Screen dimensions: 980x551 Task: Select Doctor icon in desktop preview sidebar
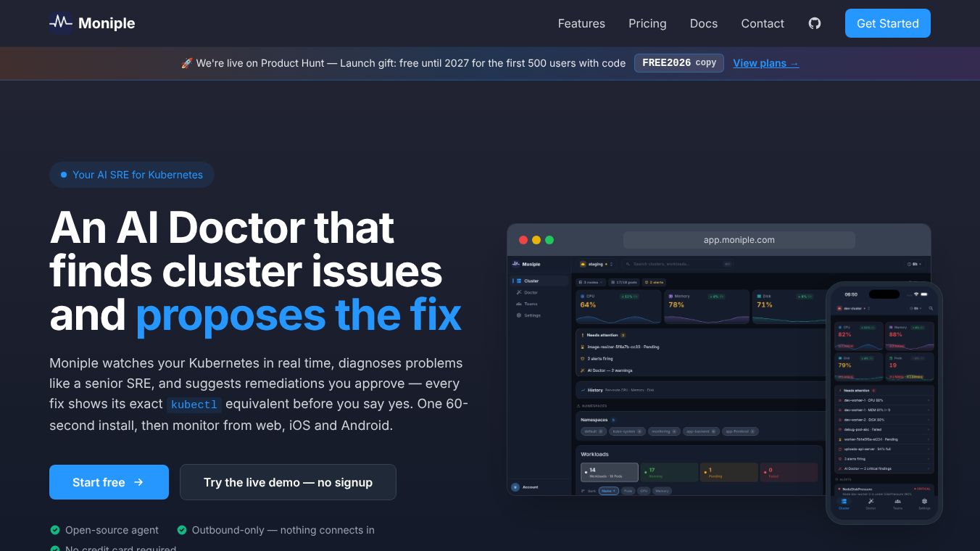[x=518, y=292]
